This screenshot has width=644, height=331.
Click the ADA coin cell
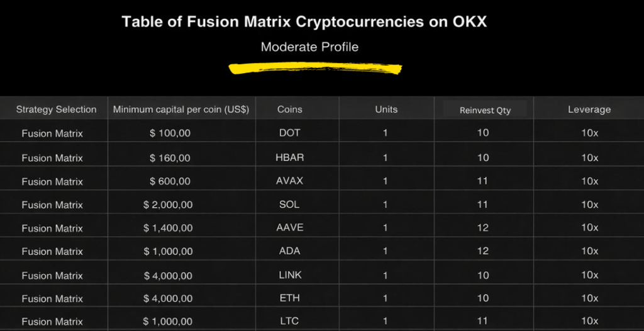coord(290,251)
